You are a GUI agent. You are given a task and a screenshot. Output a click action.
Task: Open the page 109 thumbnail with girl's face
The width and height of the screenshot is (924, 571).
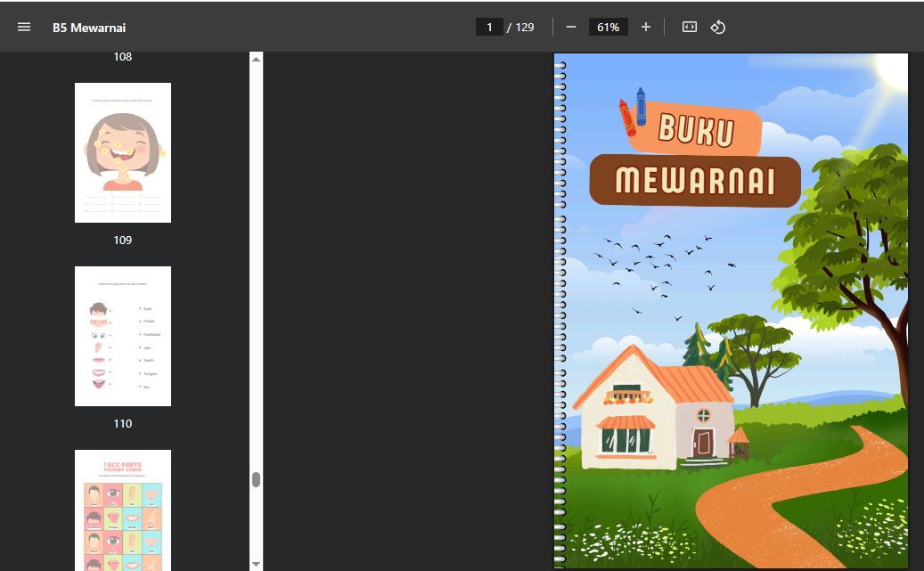point(123,152)
